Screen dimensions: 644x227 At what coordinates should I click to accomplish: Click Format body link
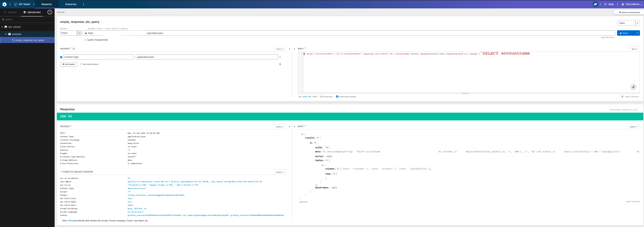tap(326, 97)
